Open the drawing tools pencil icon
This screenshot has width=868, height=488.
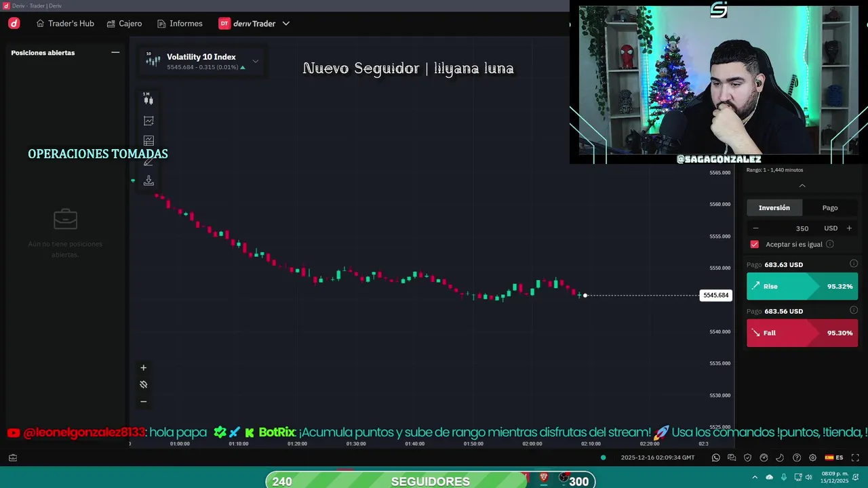pos(149,161)
